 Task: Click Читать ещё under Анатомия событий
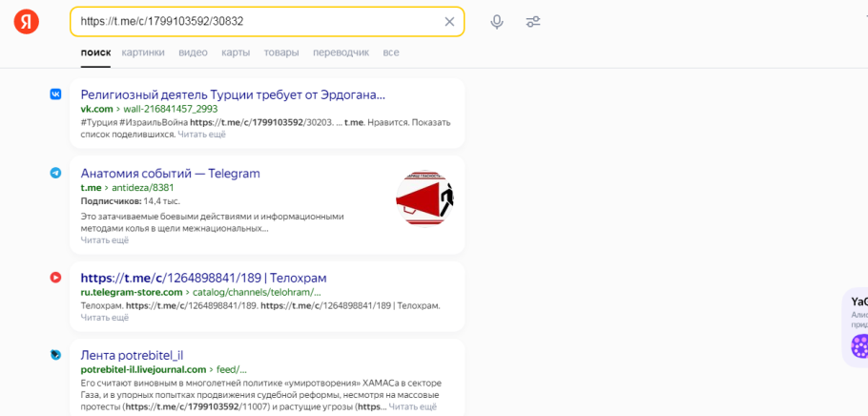105,239
